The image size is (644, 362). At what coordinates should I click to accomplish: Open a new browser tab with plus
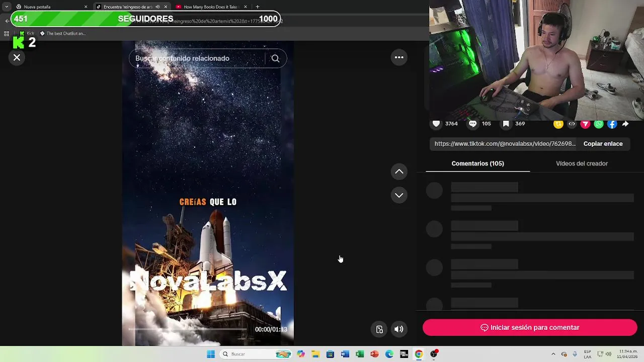pyautogui.click(x=258, y=7)
